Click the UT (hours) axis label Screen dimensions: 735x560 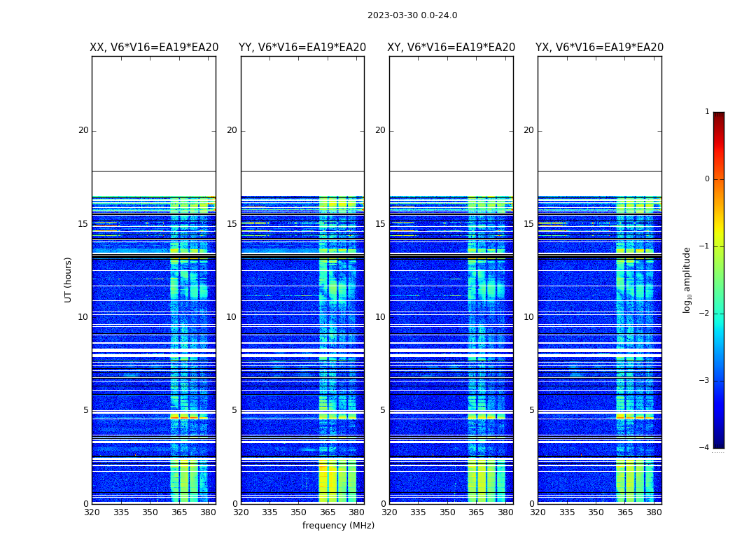[68, 280]
